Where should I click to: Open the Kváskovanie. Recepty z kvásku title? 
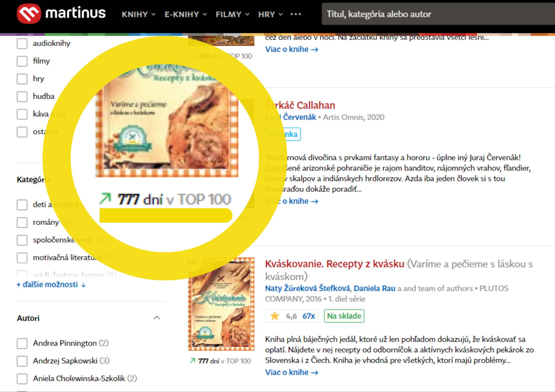click(335, 264)
